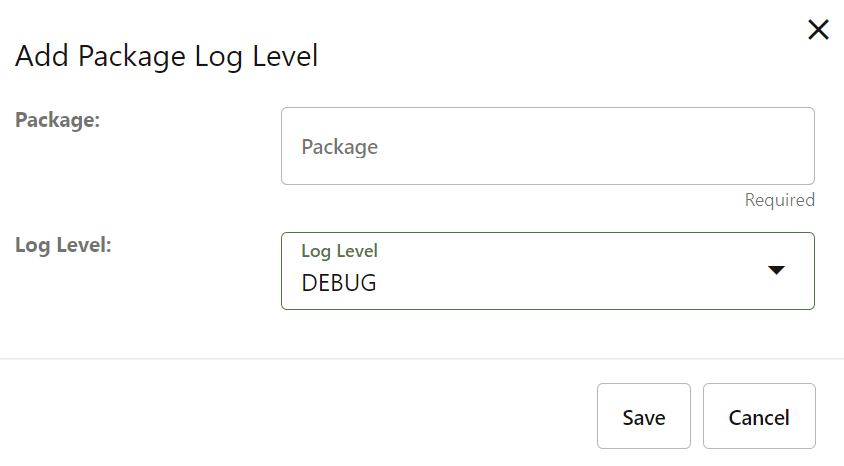This screenshot has width=844, height=466.
Task: Click the bold "Log Level:" field label
Action: pos(63,244)
